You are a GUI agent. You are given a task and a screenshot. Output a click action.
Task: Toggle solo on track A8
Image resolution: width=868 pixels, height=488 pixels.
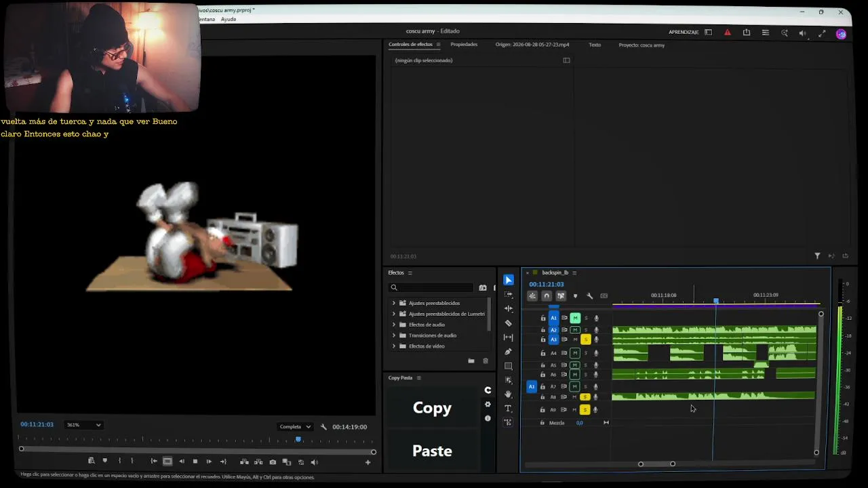coord(585,397)
